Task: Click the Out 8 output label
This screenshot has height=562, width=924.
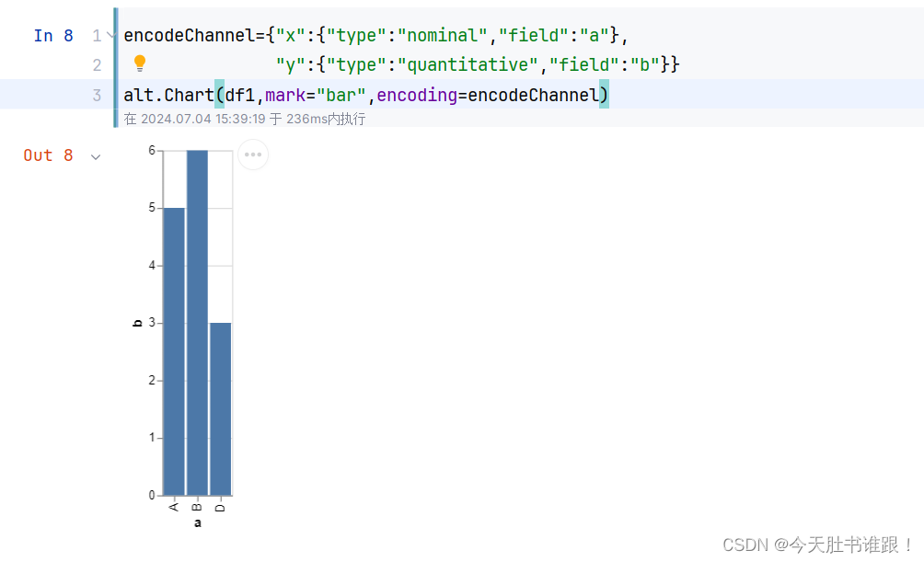Action: pos(49,155)
